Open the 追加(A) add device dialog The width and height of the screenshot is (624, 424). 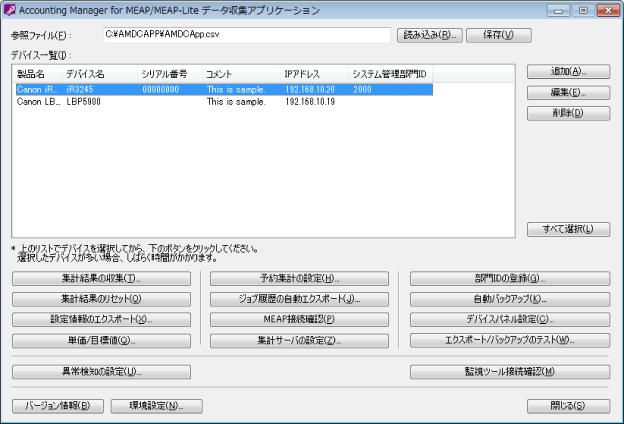[x=568, y=72]
